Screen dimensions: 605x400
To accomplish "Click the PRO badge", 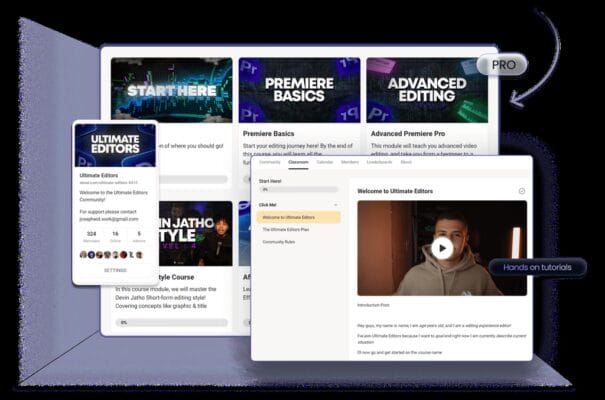I will point(501,64).
